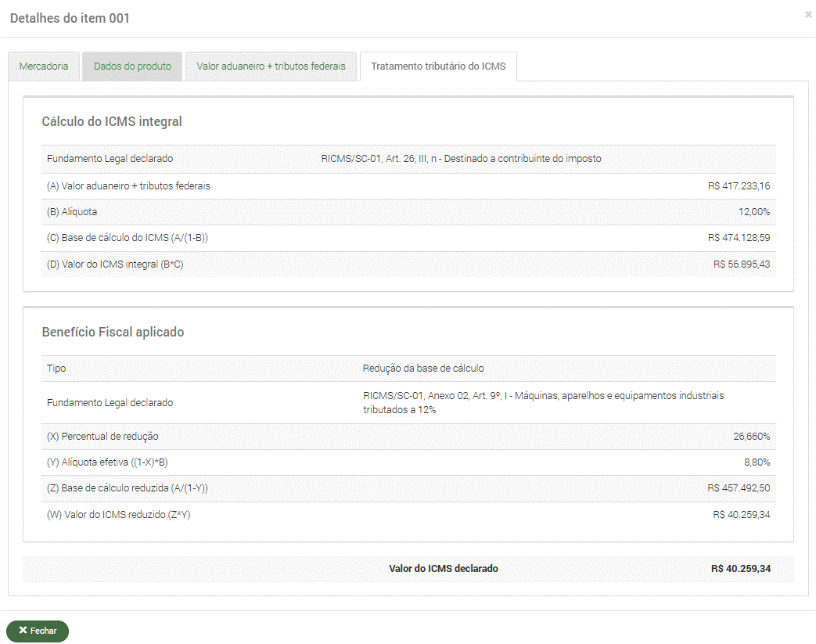The width and height of the screenshot is (816, 644).
Task: Open the Mercadoria tab
Action: [44, 67]
